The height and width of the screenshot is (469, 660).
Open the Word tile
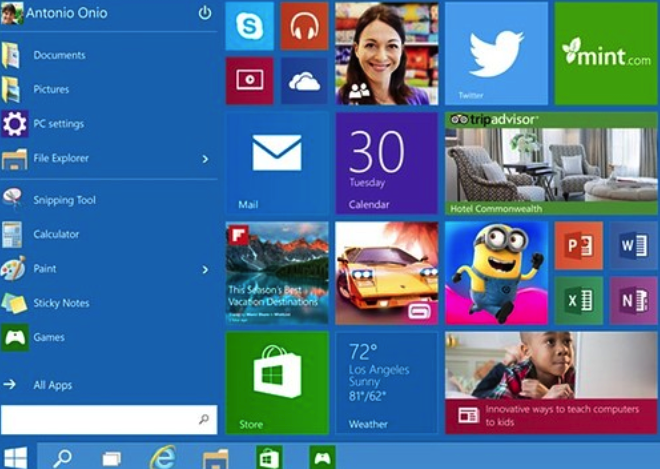[x=632, y=246]
